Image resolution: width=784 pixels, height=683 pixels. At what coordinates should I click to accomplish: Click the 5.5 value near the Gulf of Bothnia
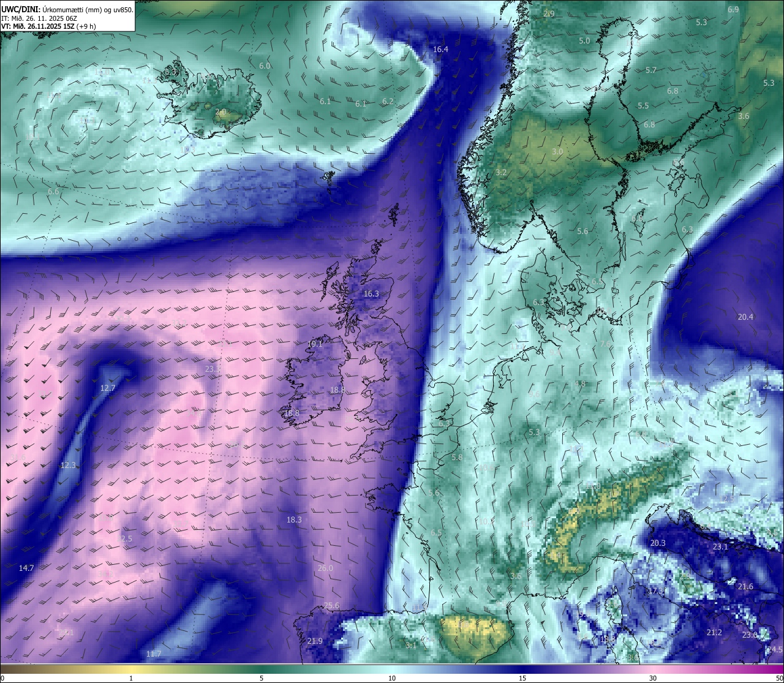coord(643,106)
